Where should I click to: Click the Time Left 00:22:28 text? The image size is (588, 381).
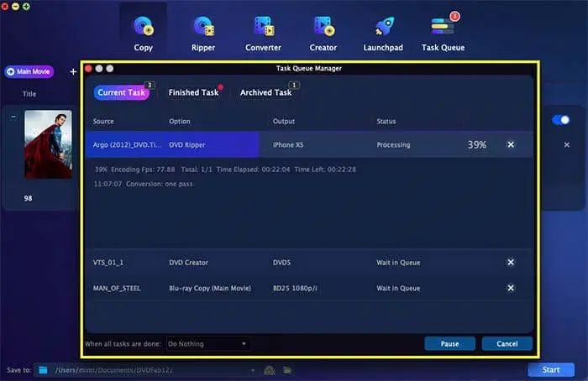point(325,170)
